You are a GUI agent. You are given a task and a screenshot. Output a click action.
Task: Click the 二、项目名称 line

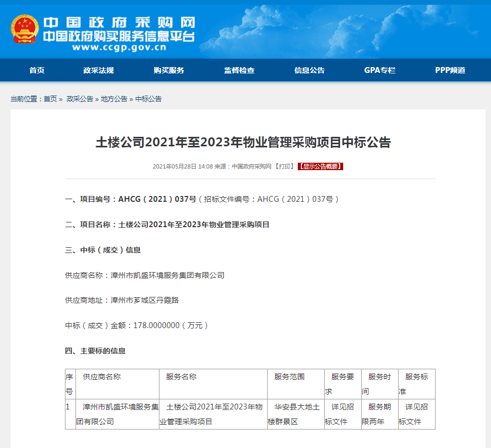pyautogui.click(x=167, y=225)
